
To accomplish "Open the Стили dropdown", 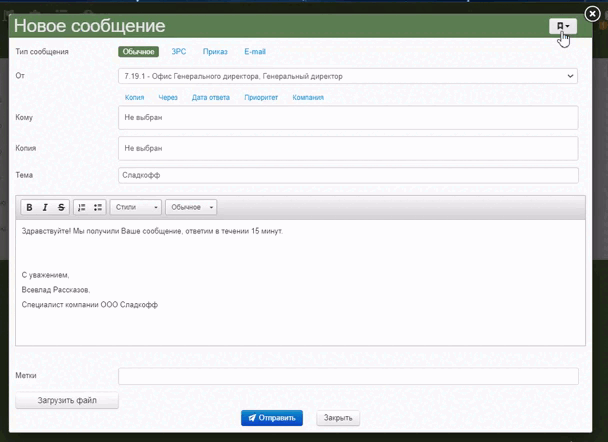I will click(136, 207).
